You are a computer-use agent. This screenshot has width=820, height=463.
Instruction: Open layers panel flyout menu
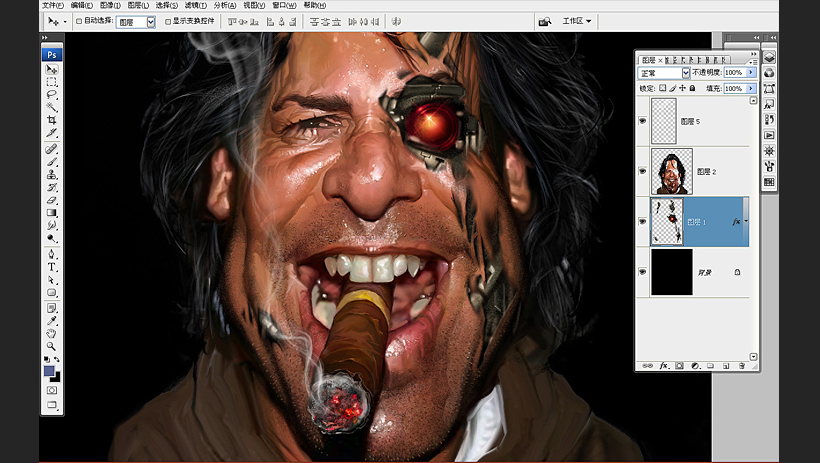753,62
